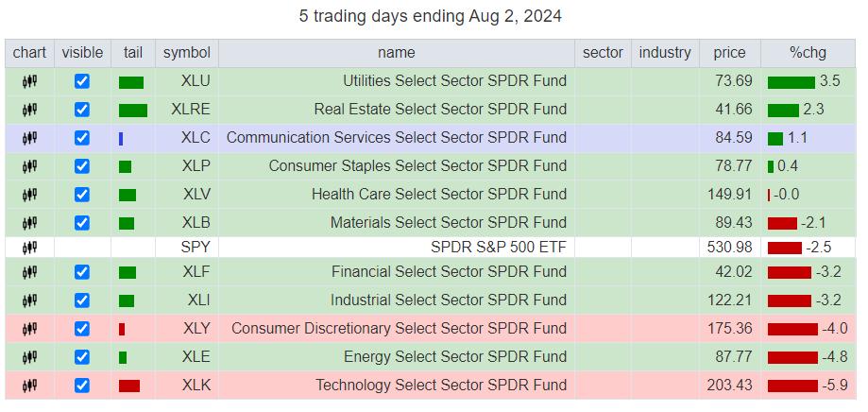This screenshot has width=868, height=412.
Task: Open the candlestick chart icon for SPY
Action: tap(30, 247)
